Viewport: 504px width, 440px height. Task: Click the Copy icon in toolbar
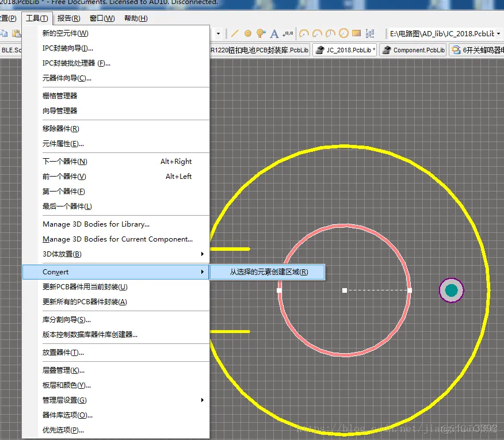4,33
